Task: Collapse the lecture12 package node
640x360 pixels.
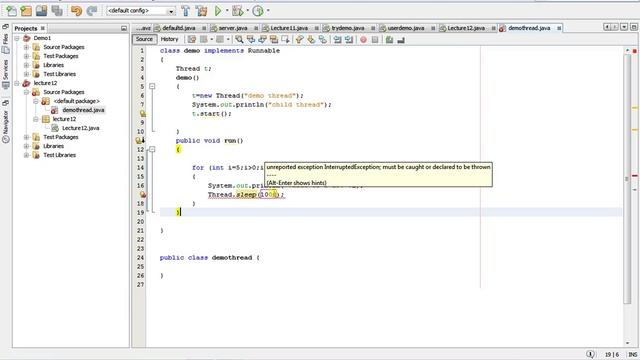Action: 36,119
